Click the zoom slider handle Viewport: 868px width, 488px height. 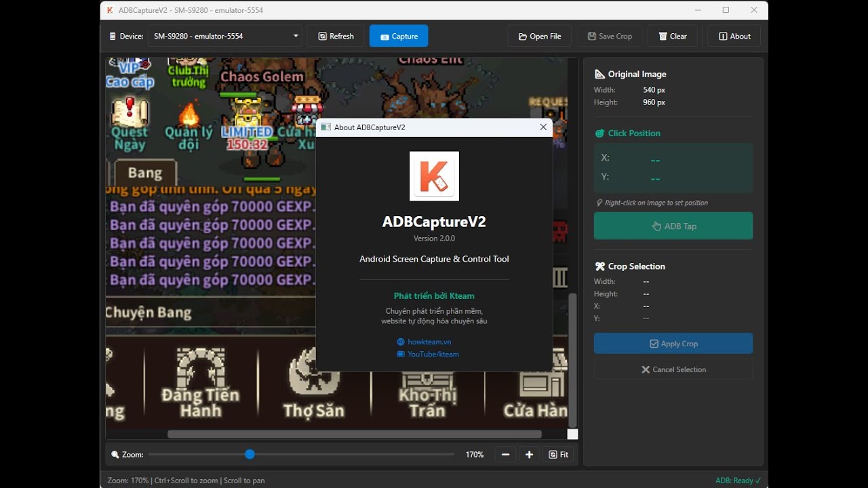click(x=250, y=454)
